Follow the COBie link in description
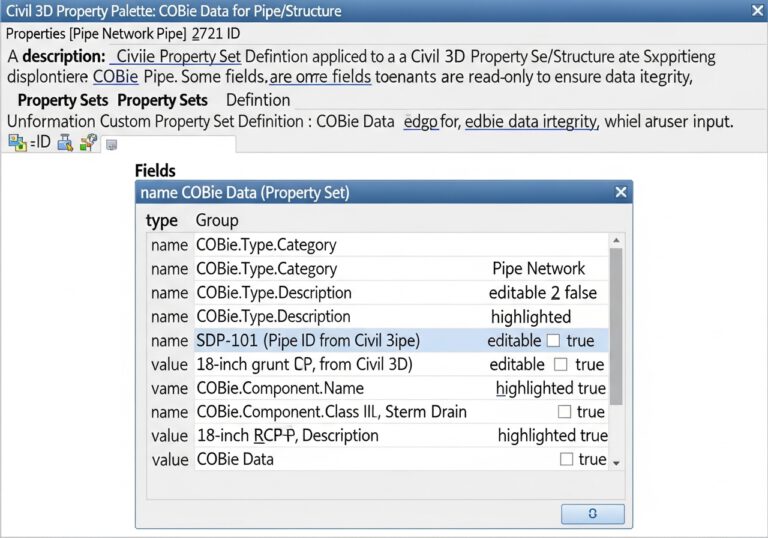Viewport: 768px width, 538px height. pos(115,77)
